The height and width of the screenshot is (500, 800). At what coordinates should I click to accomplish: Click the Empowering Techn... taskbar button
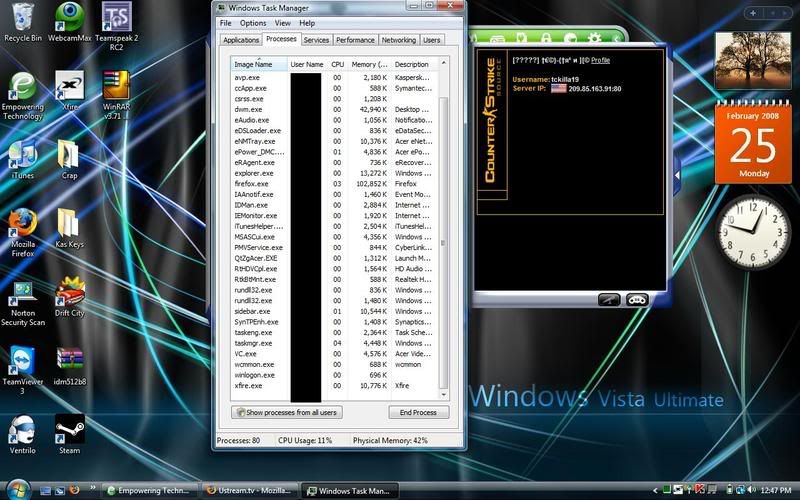[x=151, y=491]
